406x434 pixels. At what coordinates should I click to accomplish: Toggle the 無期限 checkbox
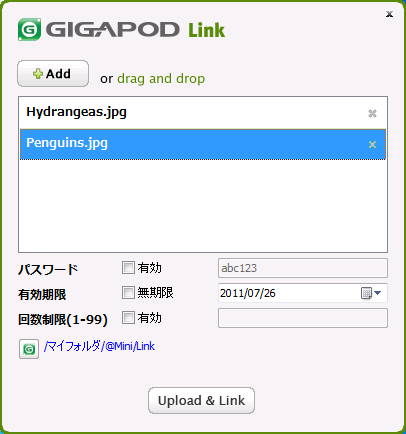pyautogui.click(x=128, y=293)
